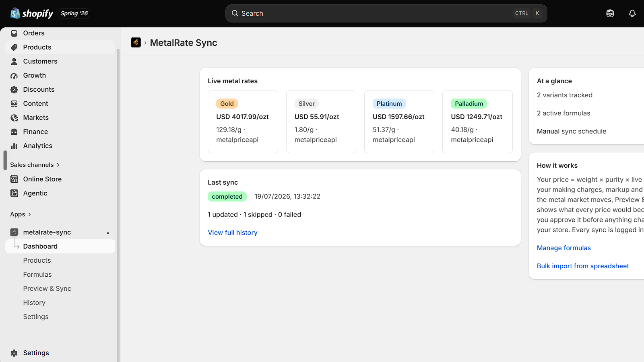The width and height of the screenshot is (644, 362).
Task: Click the Palladium metal badge
Action: coord(469,104)
